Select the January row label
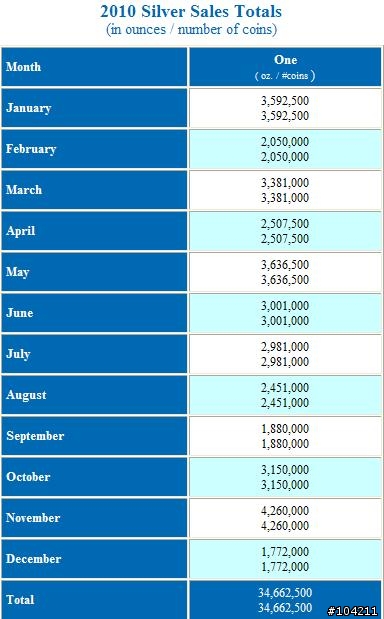This screenshot has height=619, width=384. 94,108
